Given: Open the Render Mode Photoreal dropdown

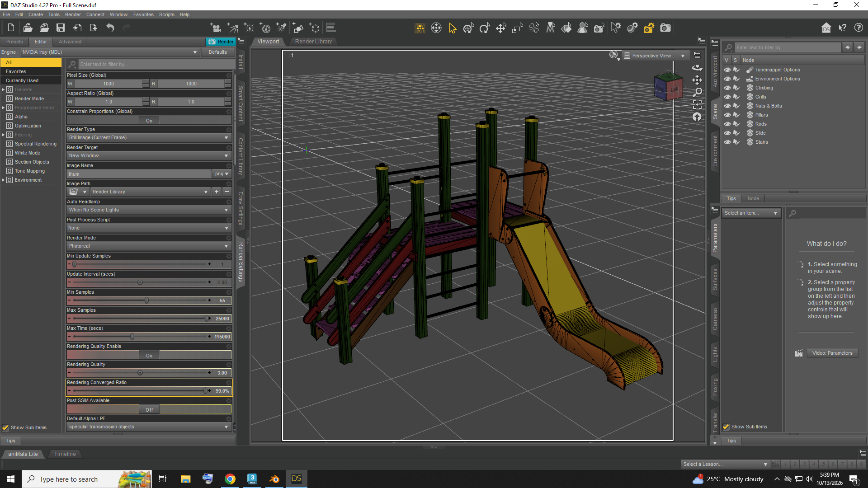Looking at the screenshot, I should [x=149, y=246].
